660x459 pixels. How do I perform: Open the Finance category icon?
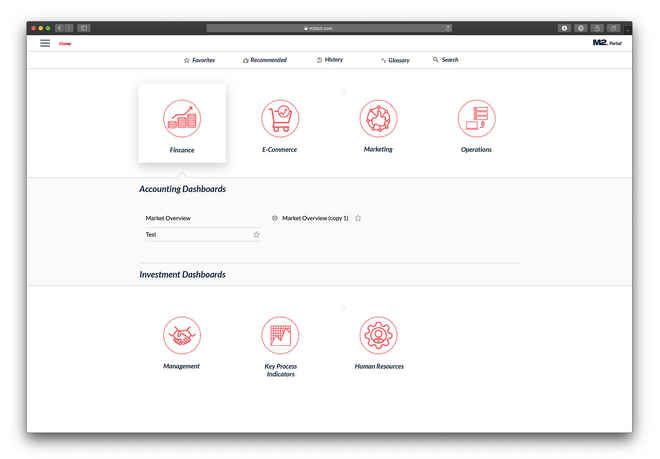click(x=181, y=118)
